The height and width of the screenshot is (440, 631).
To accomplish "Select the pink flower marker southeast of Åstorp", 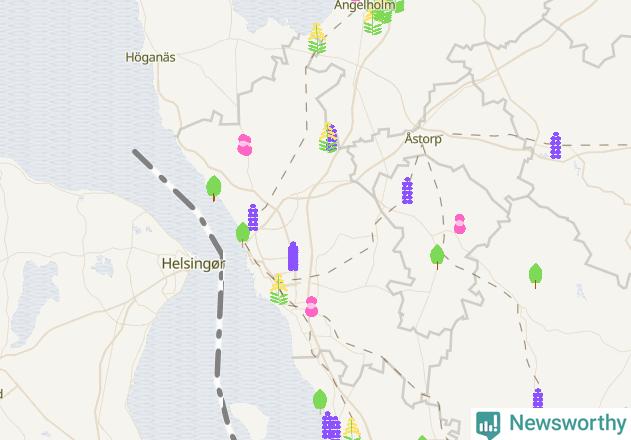I will [460, 224].
